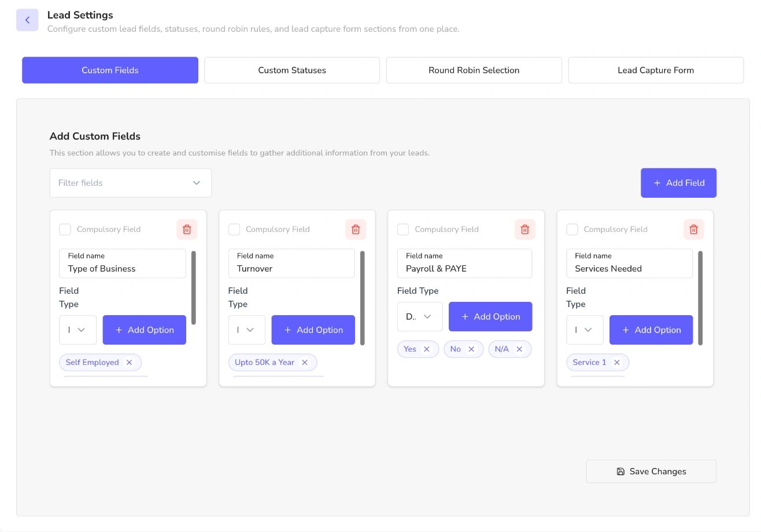761x532 pixels.
Task: Remove the Self Employed option tag
Action: 130,363
